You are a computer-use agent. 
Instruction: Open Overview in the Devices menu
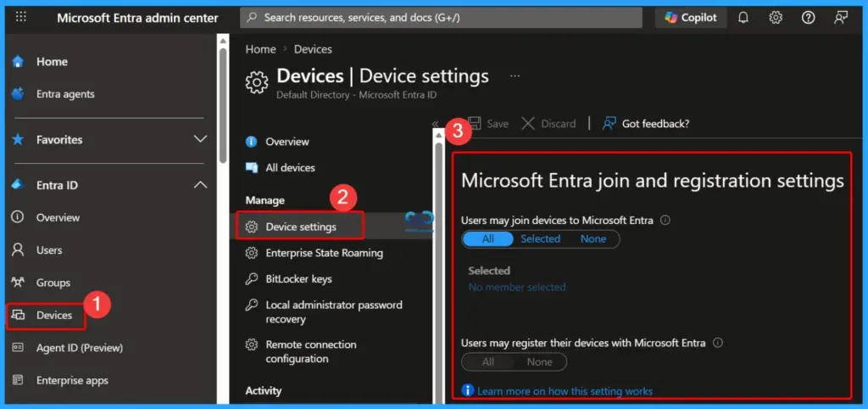(287, 142)
